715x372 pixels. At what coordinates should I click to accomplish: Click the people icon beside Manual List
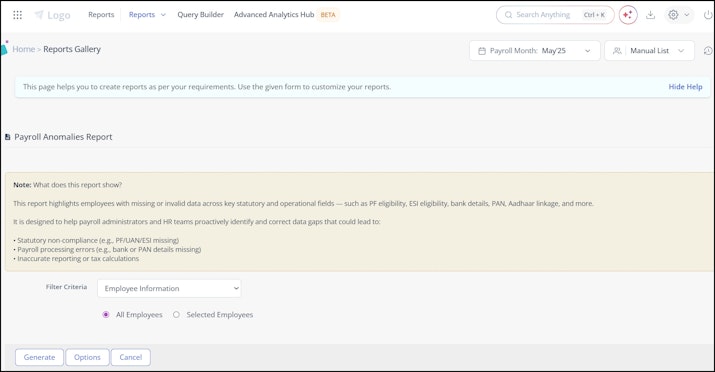[617, 51]
